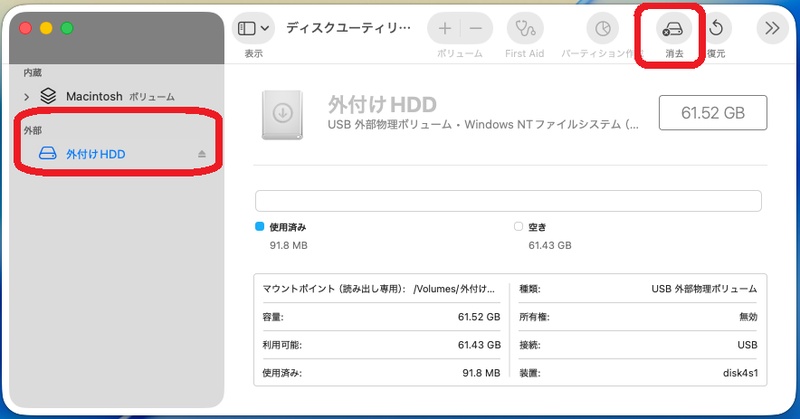Click the Macintosh stacked layers icon
The width and height of the screenshot is (800, 419).
click(48, 95)
